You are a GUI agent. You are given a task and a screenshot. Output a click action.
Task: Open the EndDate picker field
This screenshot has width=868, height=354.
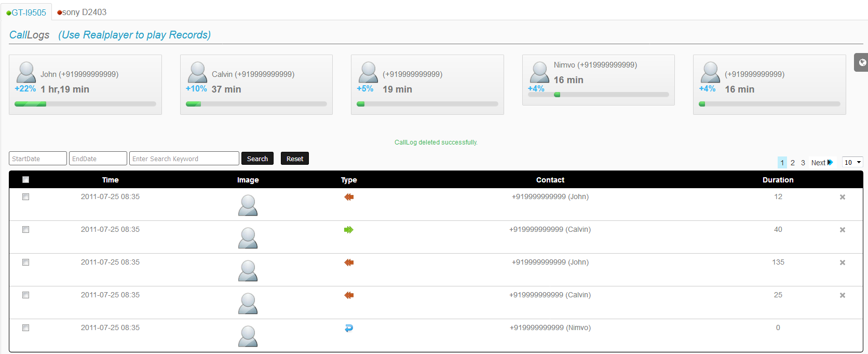(x=98, y=159)
